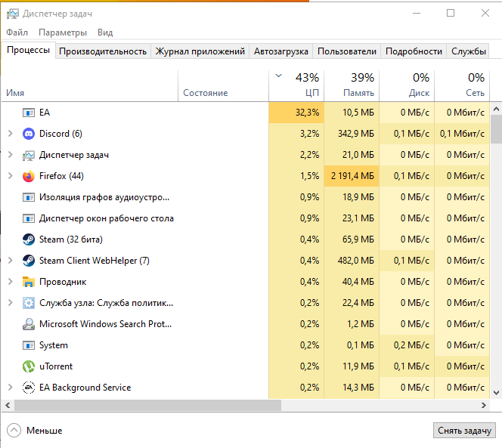Click the Steam (32 бита) icon
Screen dimensions: 502x448
[x=29, y=239]
